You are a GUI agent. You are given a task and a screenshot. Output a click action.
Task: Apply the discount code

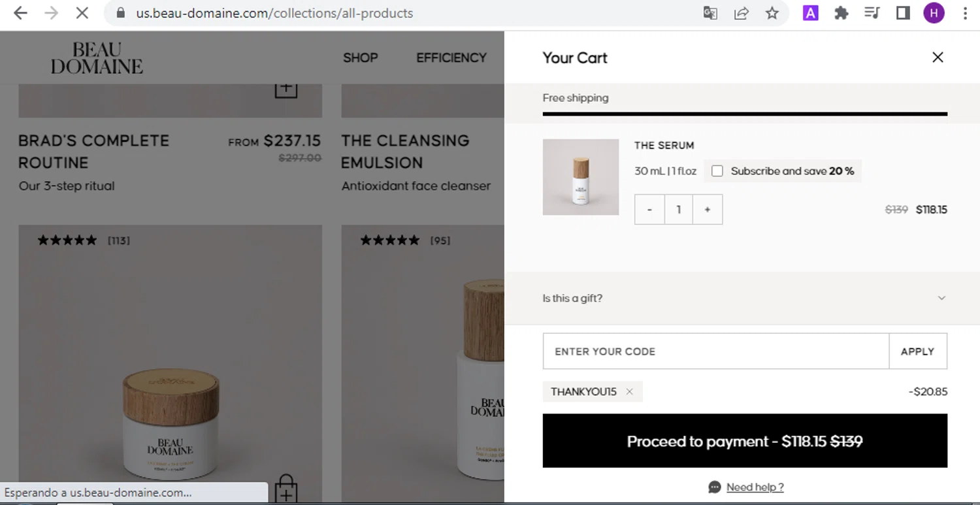pyautogui.click(x=918, y=351)
